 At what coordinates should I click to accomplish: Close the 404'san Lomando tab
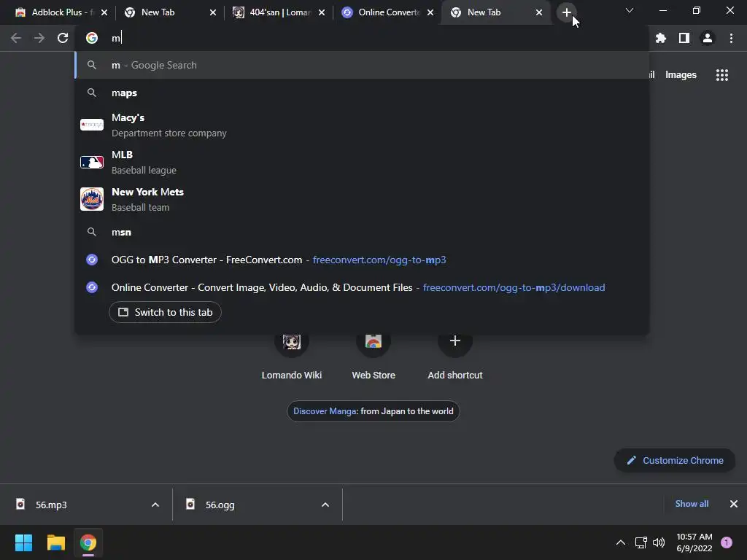coord(322,12)
